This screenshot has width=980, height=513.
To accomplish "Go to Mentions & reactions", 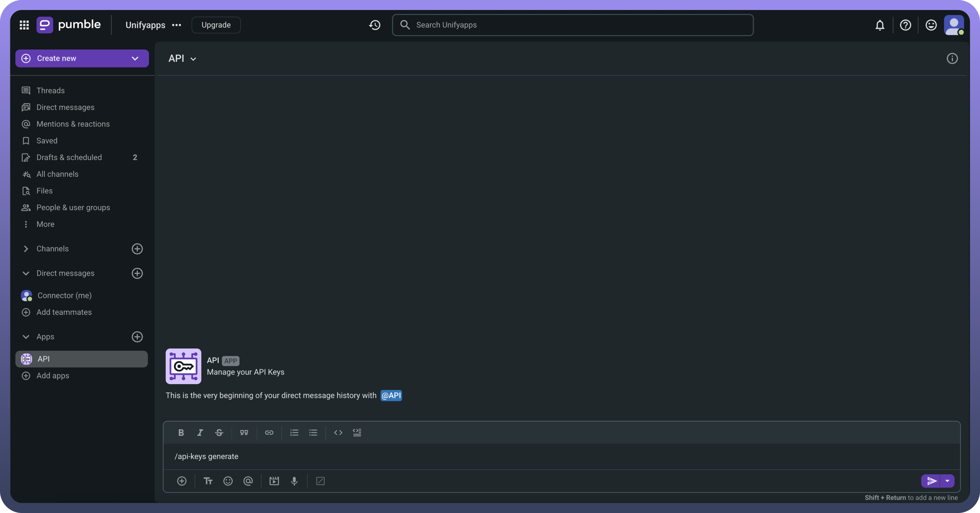I will (73, 124).
